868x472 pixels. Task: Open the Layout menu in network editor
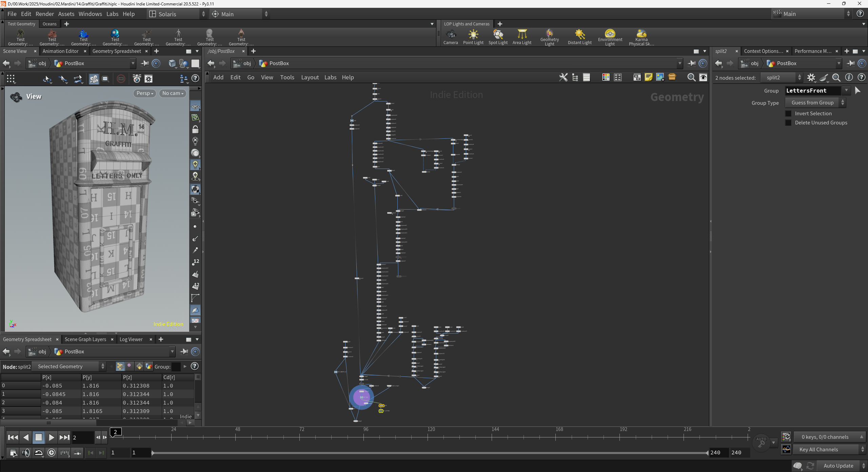pos(310,77)
